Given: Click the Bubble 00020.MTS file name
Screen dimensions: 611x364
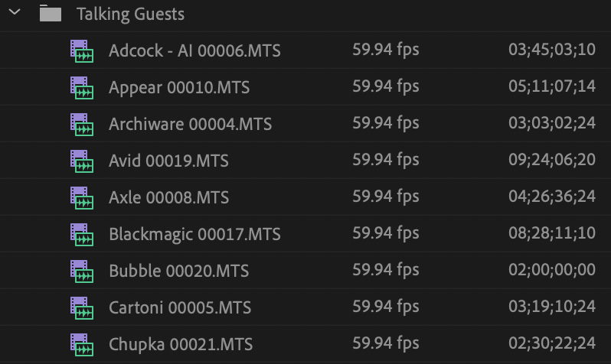Looking at the screenshot, I should point(179,271).
